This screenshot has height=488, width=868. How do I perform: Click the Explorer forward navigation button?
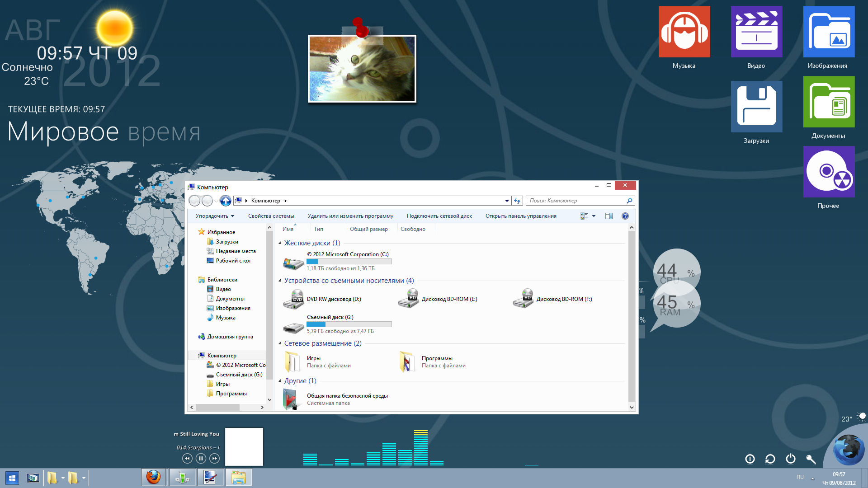tap(207, 201)
